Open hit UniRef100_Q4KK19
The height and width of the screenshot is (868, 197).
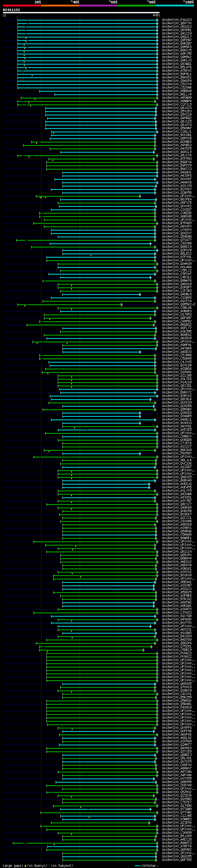pyautogui.click(x=176, y=284)
